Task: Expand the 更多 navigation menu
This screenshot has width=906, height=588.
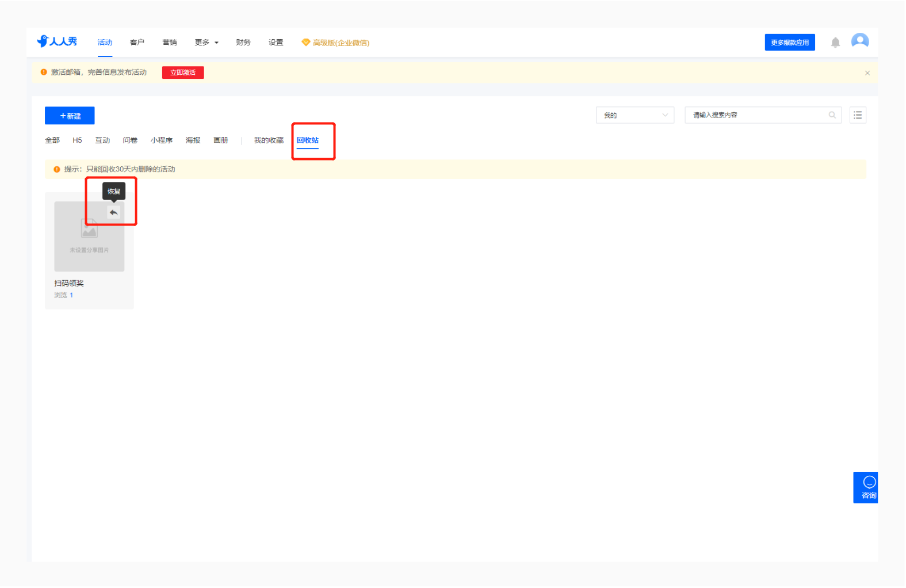Action: coord(207,43)
